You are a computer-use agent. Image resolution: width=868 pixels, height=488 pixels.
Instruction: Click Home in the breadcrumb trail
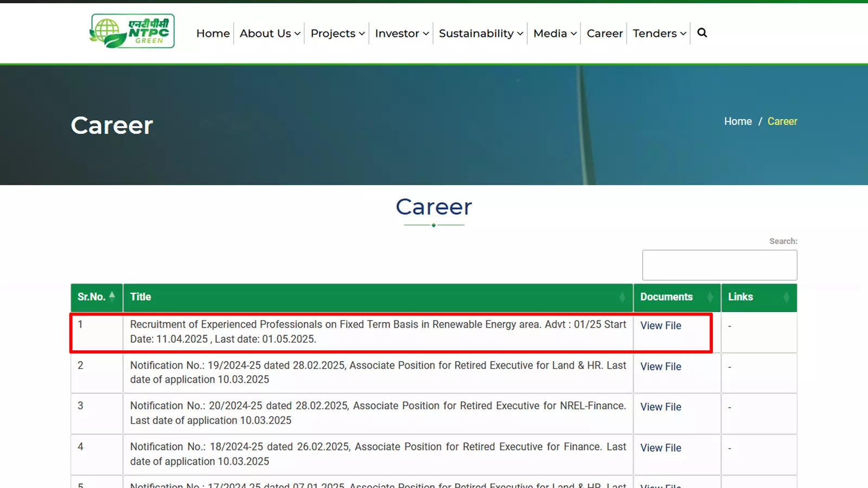pos(737,121)
